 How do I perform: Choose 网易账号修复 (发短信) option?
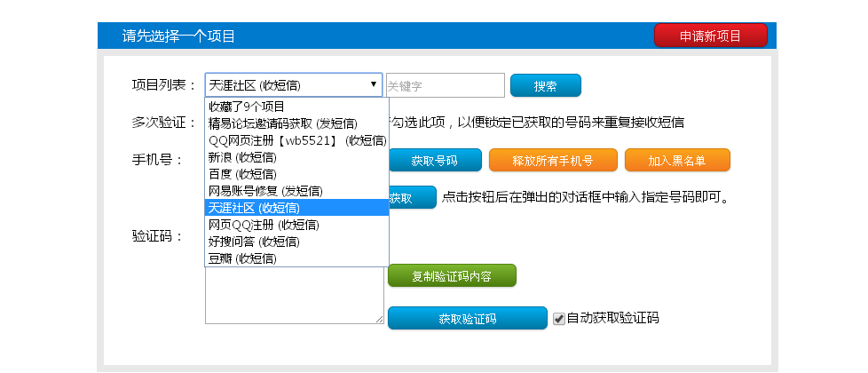click(x=296, y=191)
